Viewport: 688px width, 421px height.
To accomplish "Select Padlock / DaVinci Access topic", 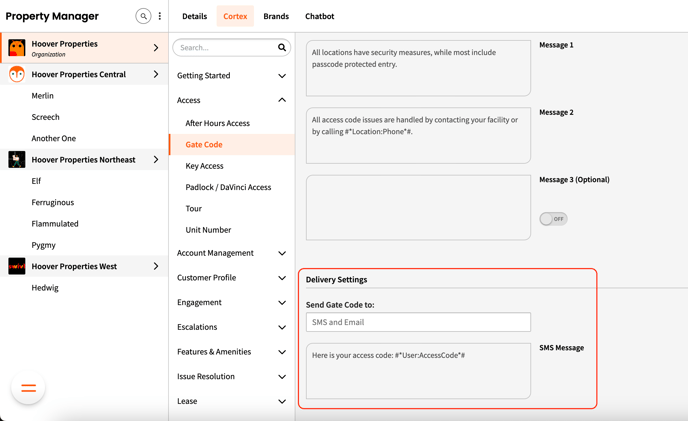I will [228, 187].
